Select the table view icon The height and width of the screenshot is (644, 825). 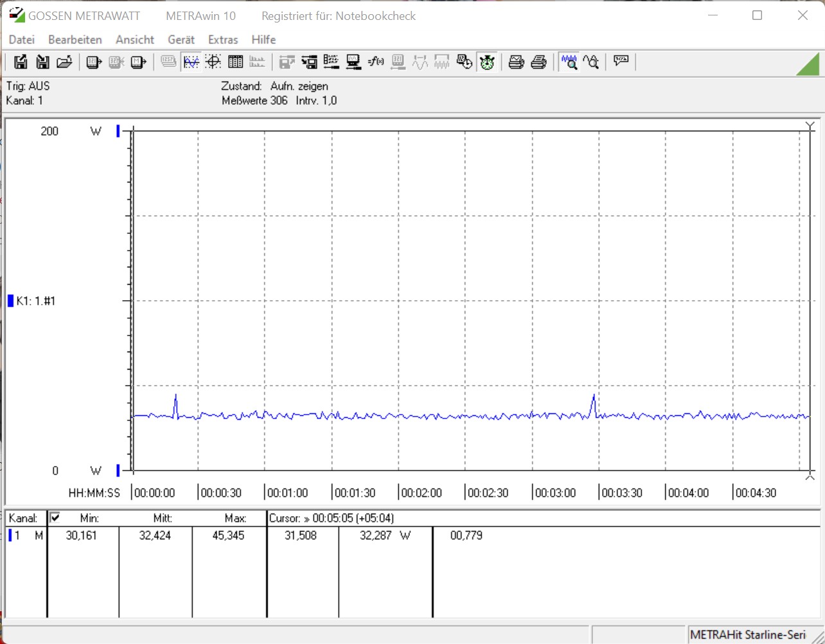tap(236, 62)
